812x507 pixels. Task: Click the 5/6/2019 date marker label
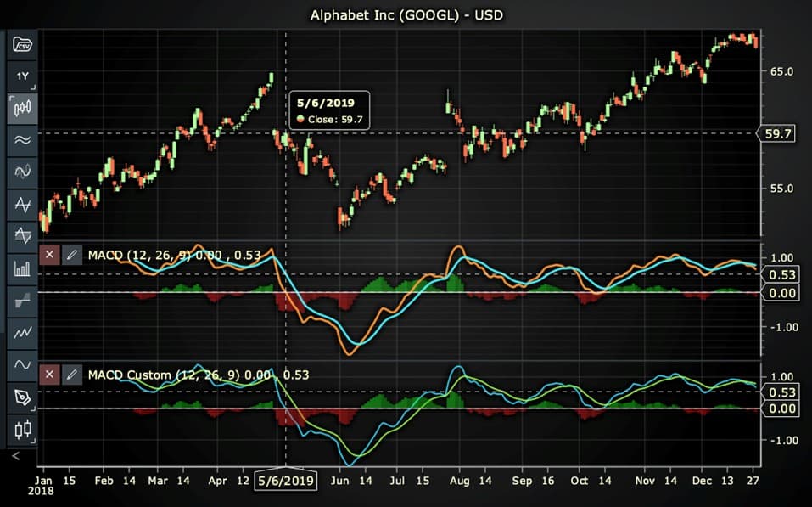coord(286,480)
